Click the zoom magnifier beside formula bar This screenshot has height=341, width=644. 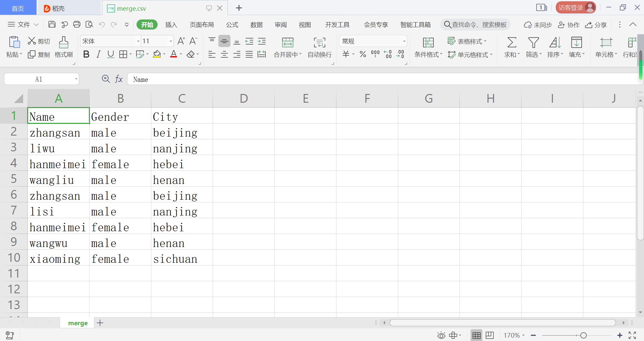(x=106, y=79)
